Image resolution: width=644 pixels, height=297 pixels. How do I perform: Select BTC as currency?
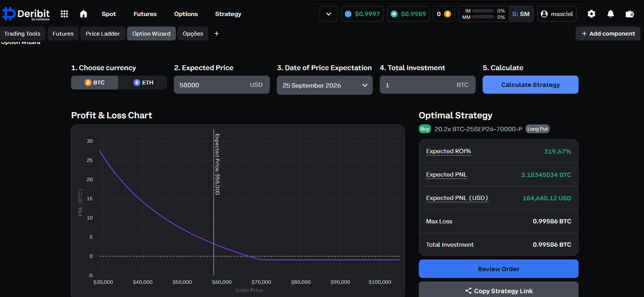(x=95, y=83)
